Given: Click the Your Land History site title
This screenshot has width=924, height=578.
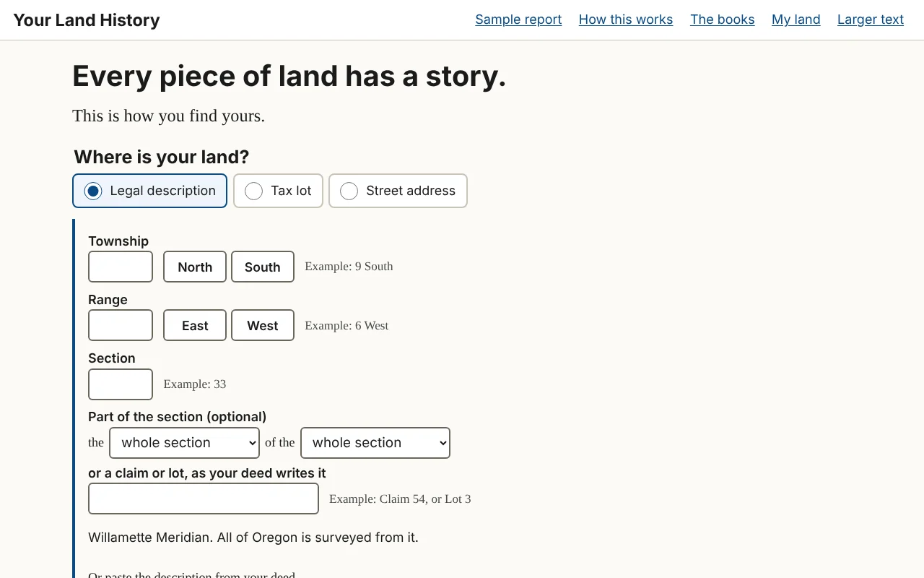Looking at the screenshot, I should tap(87, 20).
